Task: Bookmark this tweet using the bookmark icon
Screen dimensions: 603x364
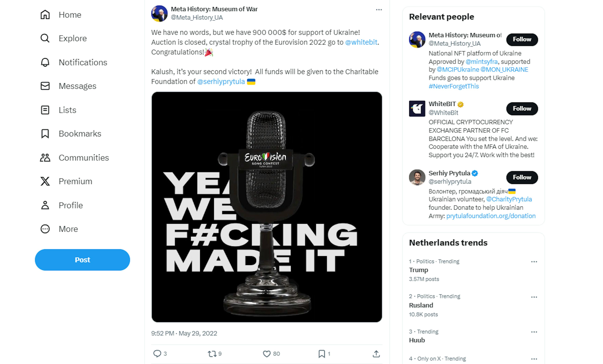Action: (322, 353)
